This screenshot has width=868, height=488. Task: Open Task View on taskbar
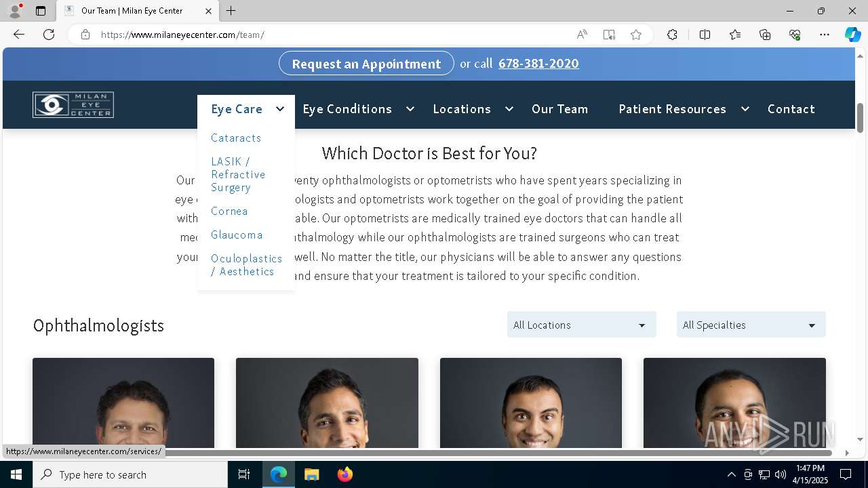(244, 474)
